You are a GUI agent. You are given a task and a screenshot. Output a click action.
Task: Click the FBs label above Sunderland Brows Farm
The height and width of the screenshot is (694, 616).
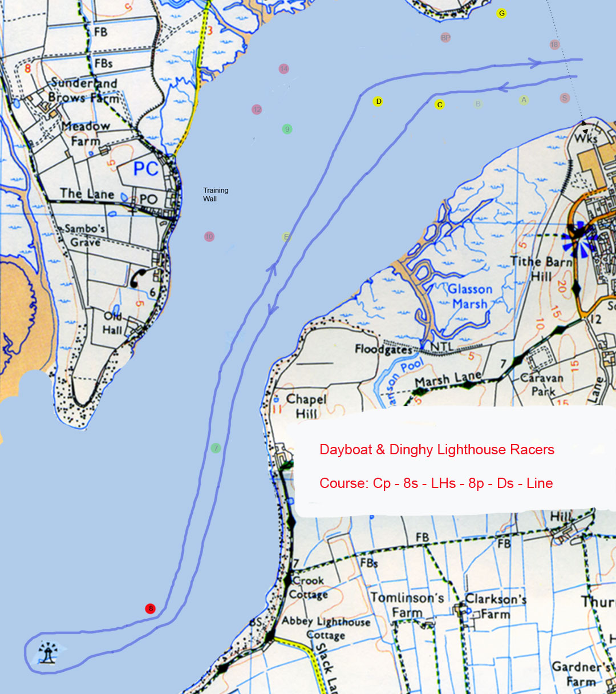[103, 63]
